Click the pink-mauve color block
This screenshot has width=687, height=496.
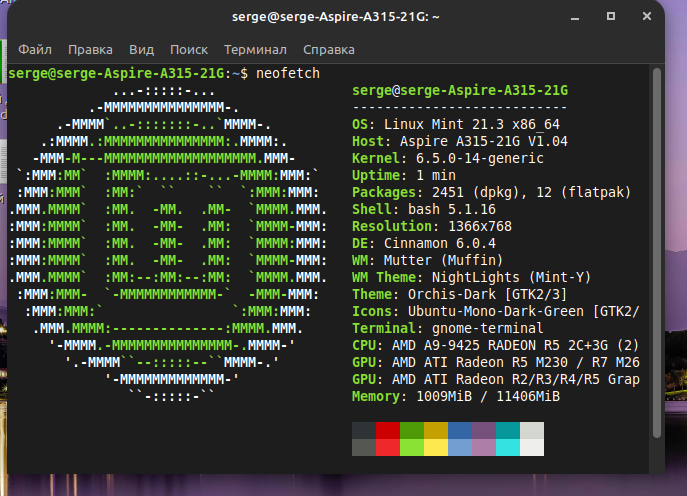[484, 447]
